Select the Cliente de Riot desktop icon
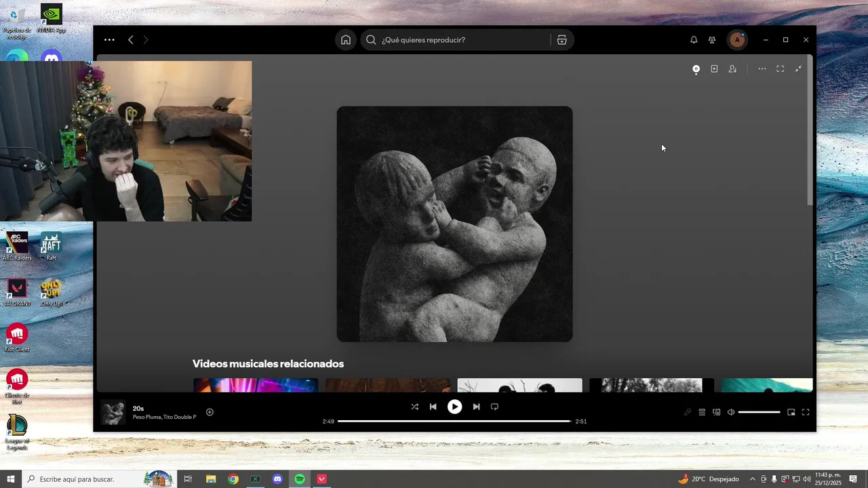Viewport: 868px width, 488px height. pos(17,386)
